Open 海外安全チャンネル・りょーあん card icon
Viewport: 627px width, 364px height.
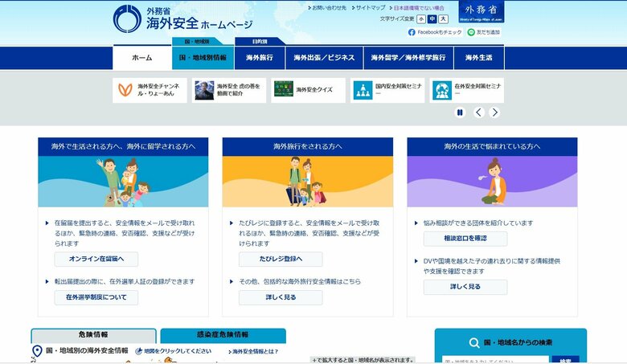tap(125, 90)
